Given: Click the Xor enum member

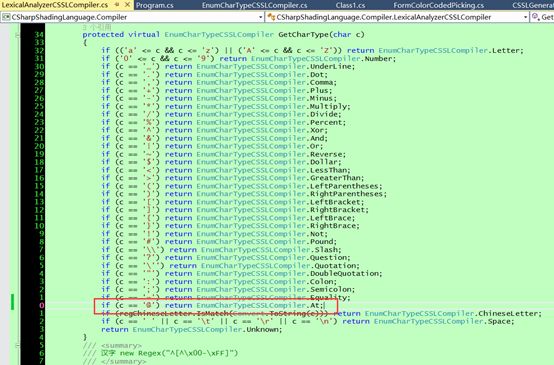Looking at the screenshot, I should click(317, 130).
